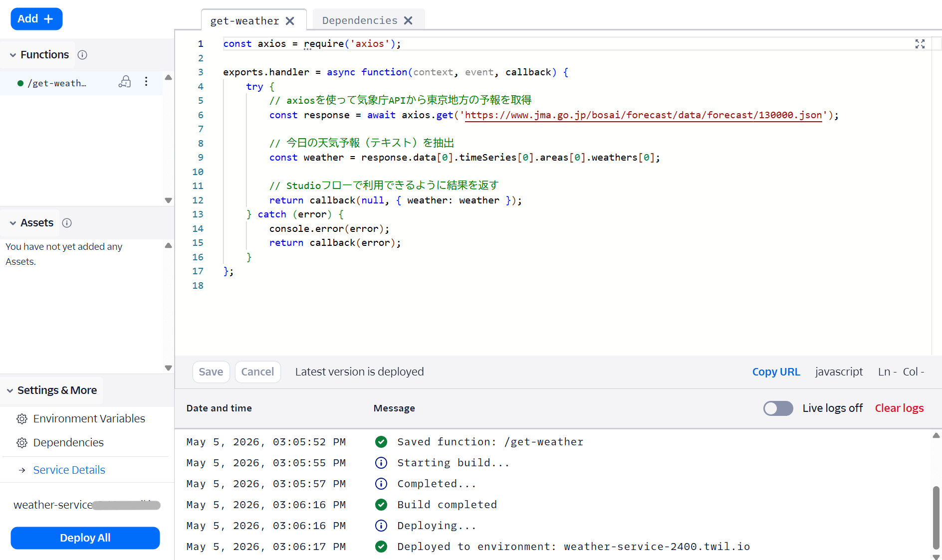Close the get-weather tab
Screen dimensions: 942x560
click(290, 21)
